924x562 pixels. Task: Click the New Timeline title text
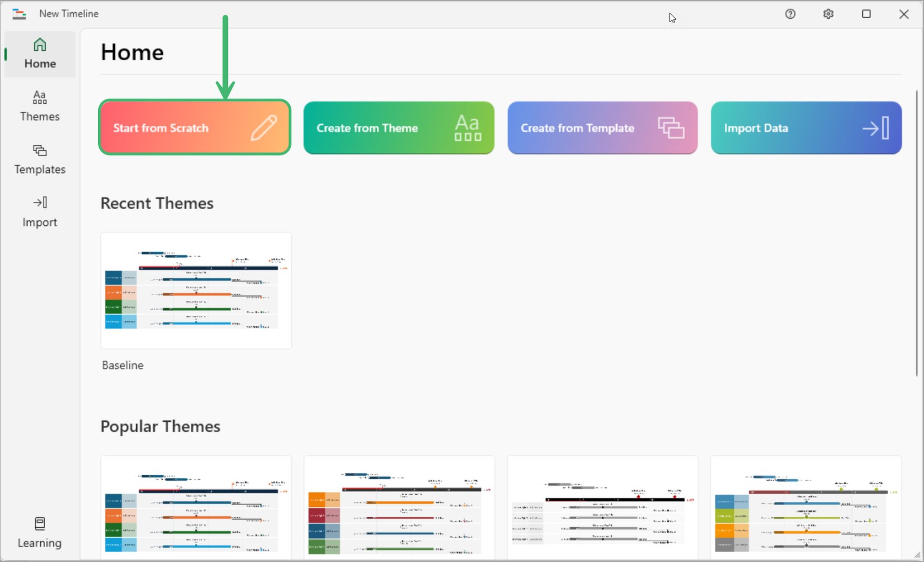pyautogui.click(x=68, y=13)
